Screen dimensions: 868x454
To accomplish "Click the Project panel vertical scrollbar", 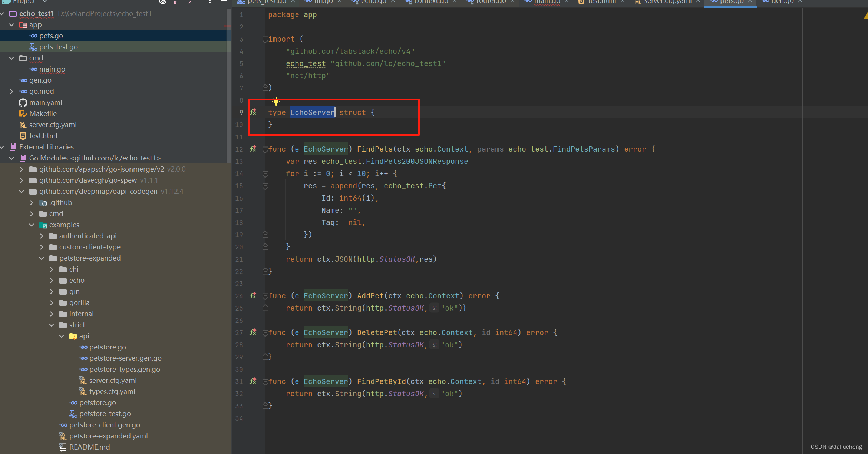I will (x=228, y=85).
